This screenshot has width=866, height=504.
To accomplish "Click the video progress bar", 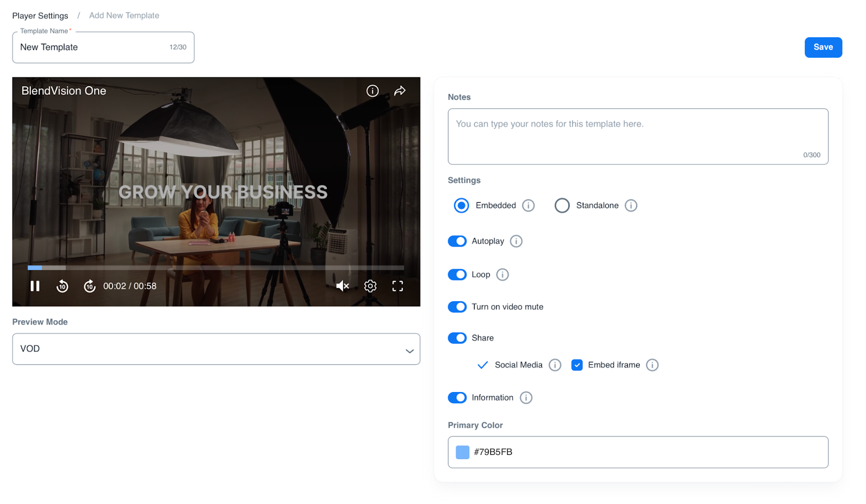I will click(x=216, y=268).
